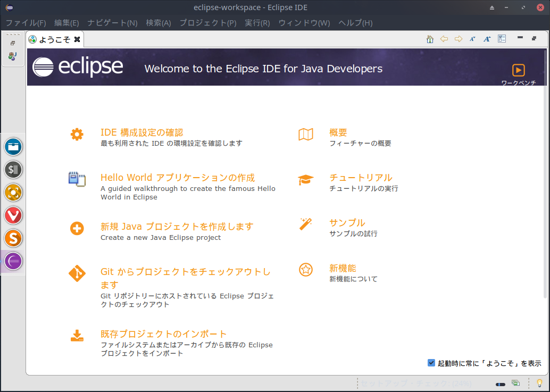Open the IDE 構成設定の確認 link
This screenshot has width=550, height=392.
click(141, 132)
